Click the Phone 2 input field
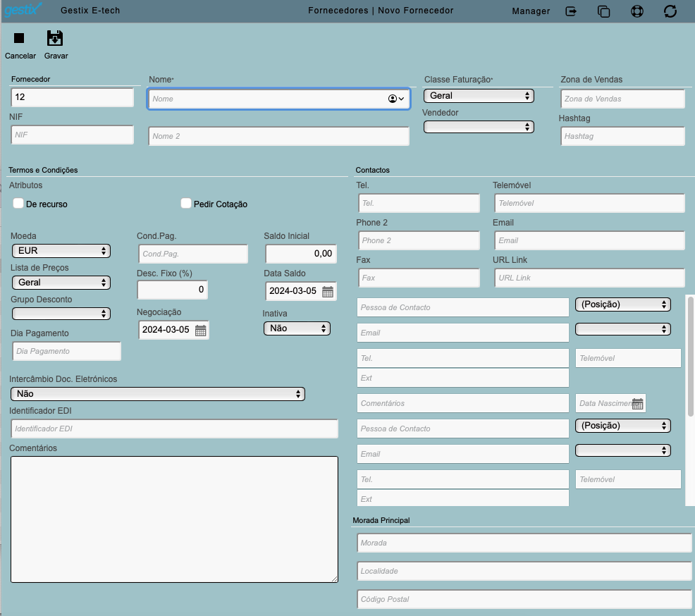The width and height of the screenshot is (695, 616). coord(419,240)
